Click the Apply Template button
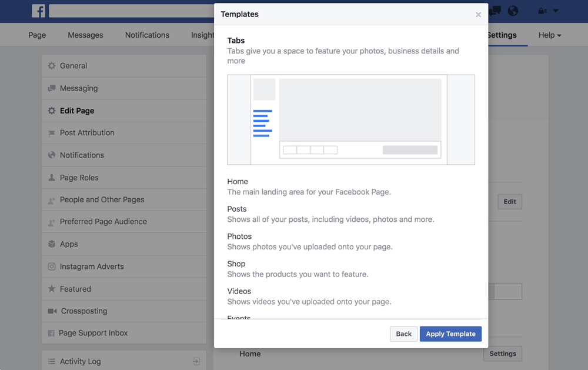Viewport: 588px width, 370px height. pos(450,334)
